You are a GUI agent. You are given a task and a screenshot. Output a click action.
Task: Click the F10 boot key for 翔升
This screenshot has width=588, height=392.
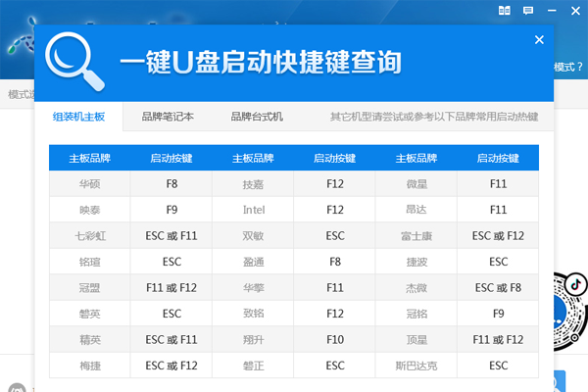pos(335,340)
